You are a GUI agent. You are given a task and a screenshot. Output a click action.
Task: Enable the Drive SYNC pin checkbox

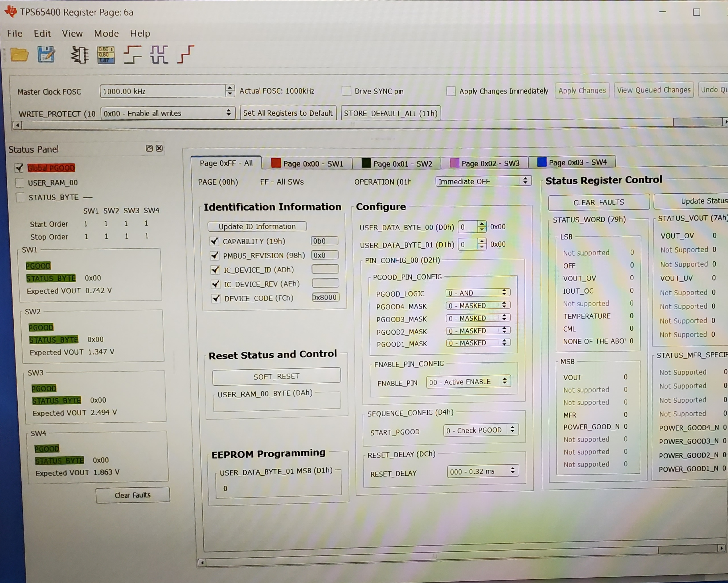tap(346, 91)
